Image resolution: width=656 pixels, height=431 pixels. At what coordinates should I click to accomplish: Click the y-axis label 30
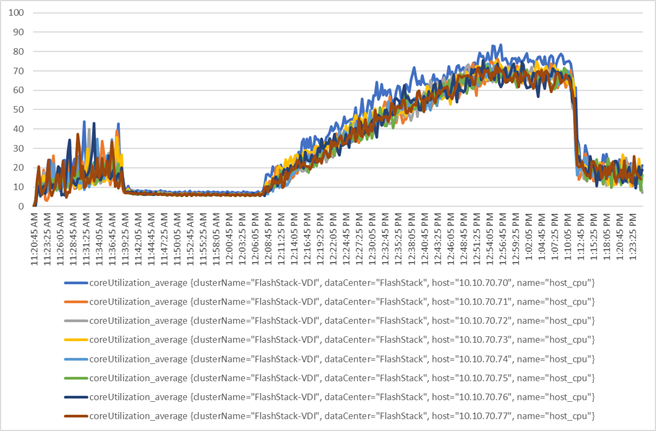click(19, 148)
